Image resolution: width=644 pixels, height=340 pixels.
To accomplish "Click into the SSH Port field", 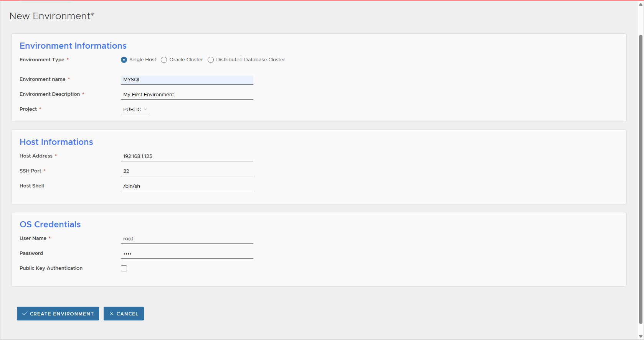I will click(187, 171).
